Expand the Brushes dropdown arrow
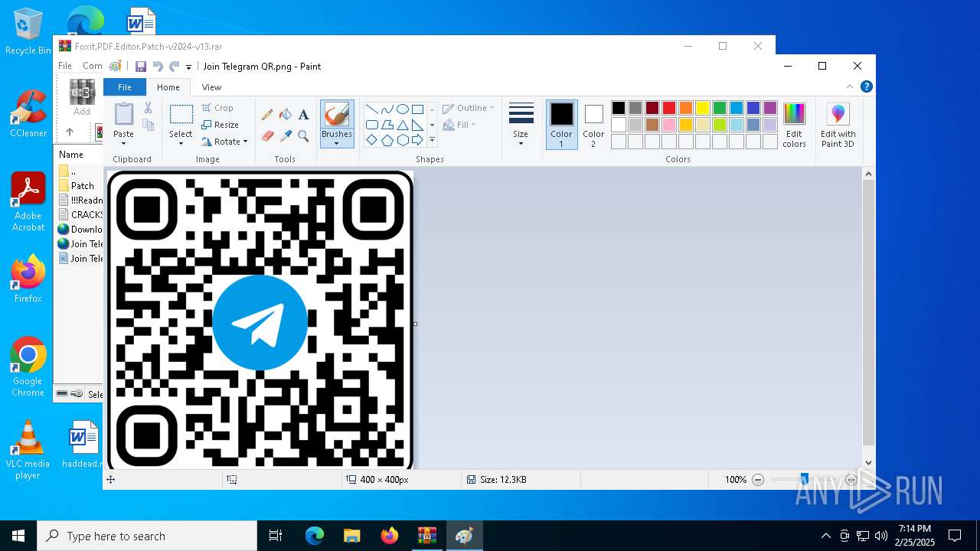 pos(336,143)
